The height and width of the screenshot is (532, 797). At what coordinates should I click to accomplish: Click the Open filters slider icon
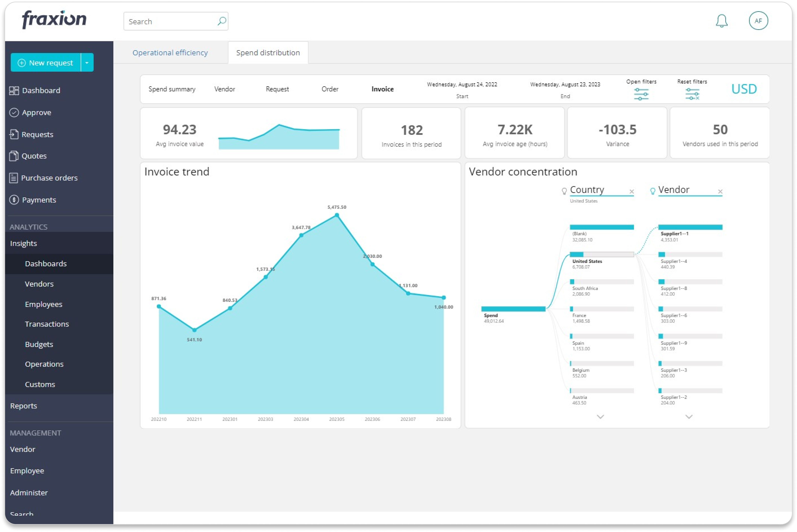tap(641, 94)
